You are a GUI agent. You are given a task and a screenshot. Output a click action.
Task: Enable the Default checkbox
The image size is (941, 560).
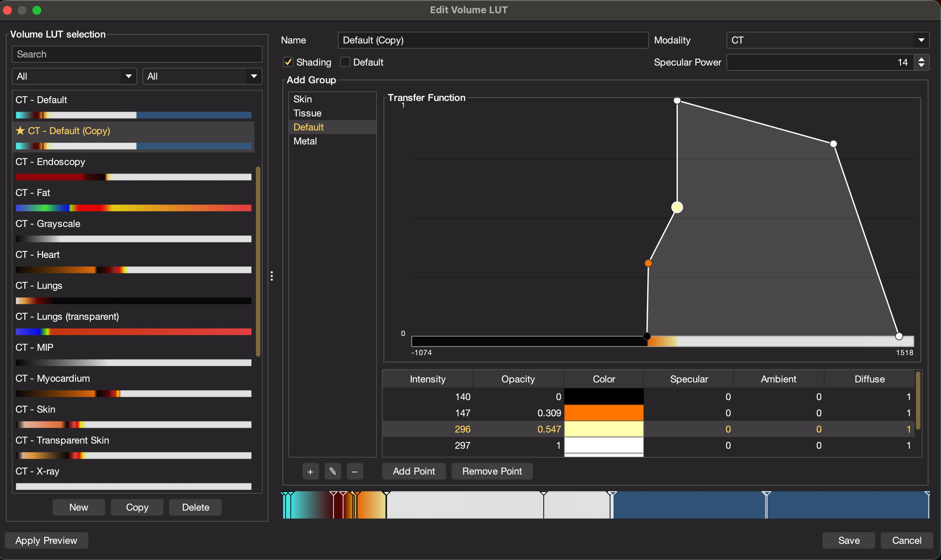click(x=345, y=62)
